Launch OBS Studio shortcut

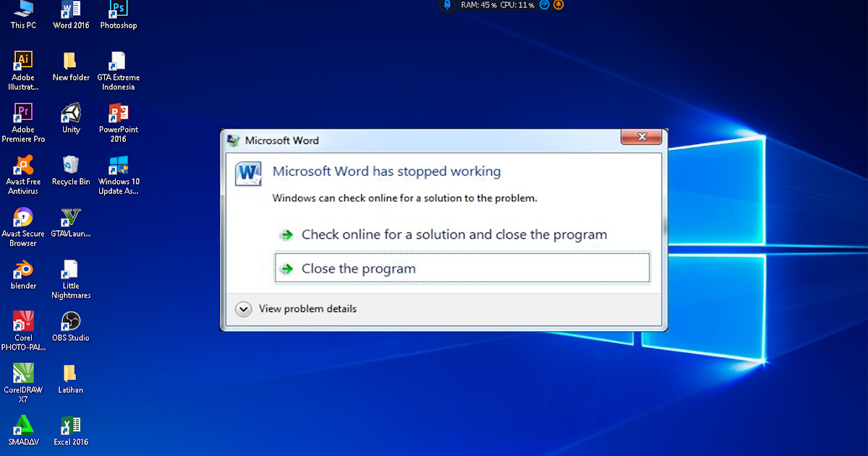coord(71,327)
